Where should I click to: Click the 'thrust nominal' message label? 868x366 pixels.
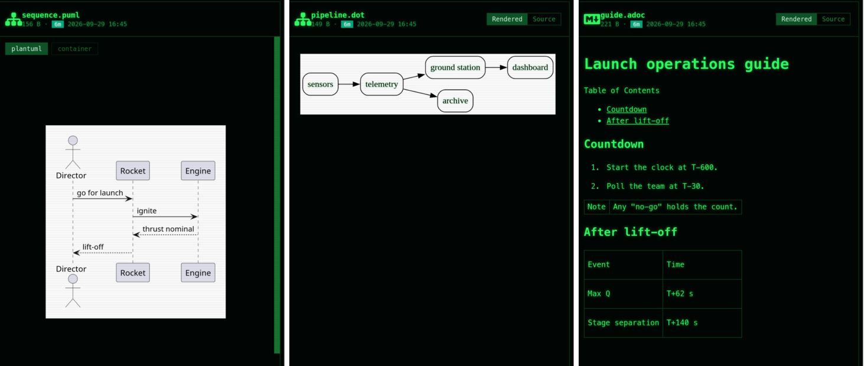[x=168, y=229]
